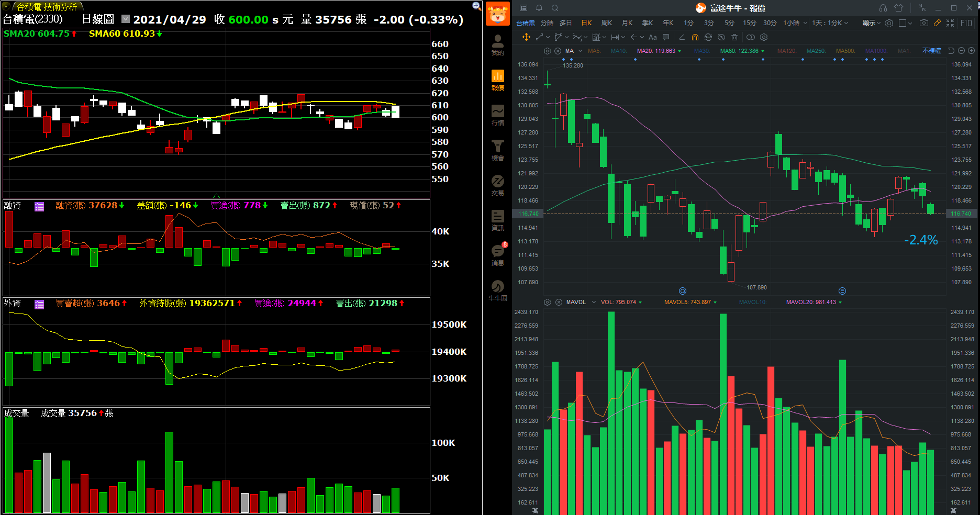Image resolution: width=980 pixels, height=515 pixels.
Task: Hide all drawings with eye-slash icon
Action: pos(721,37)
